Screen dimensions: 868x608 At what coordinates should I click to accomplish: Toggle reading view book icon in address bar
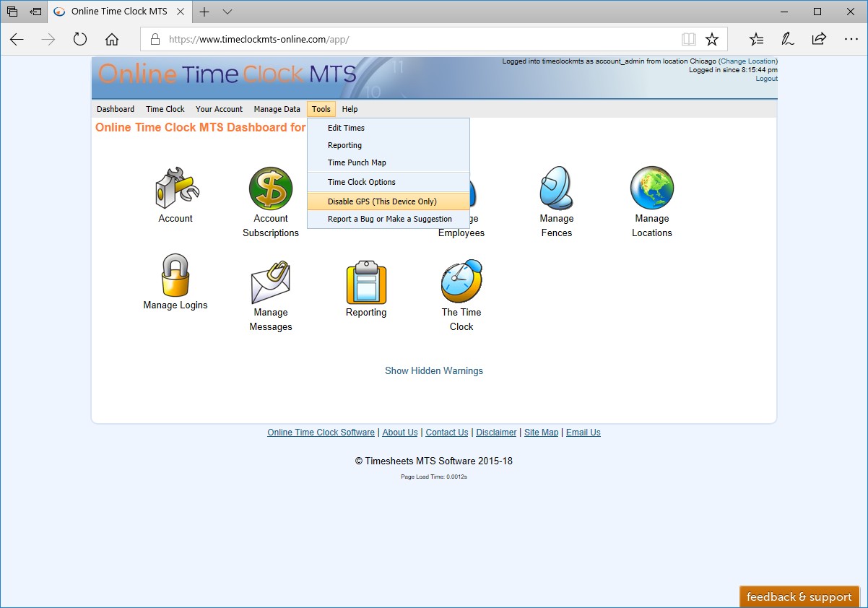tap(688, 39)
